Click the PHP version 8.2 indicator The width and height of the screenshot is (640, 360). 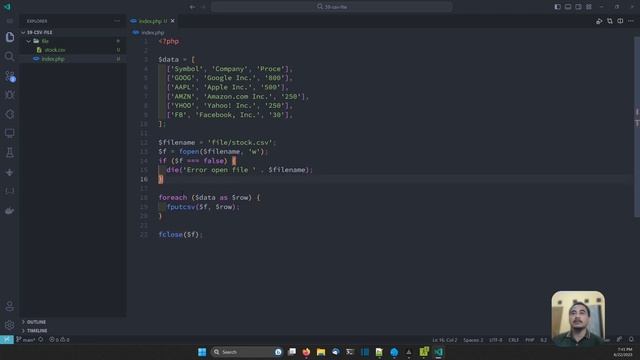[543, 340]
